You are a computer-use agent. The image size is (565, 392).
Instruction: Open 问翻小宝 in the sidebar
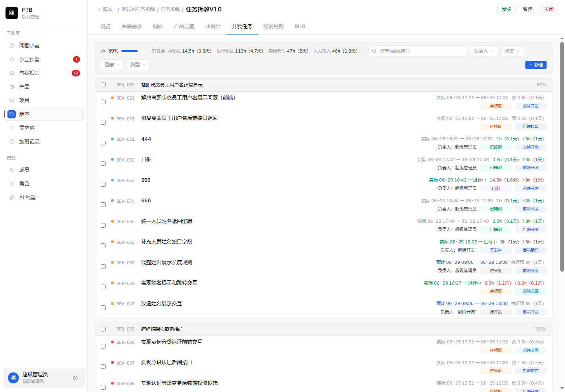[44, 45]
